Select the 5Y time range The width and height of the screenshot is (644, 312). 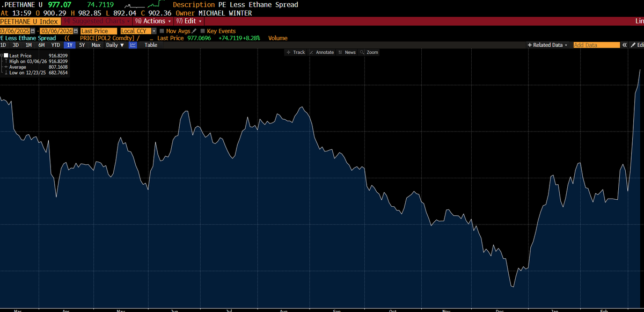click(x=82, y=45)
